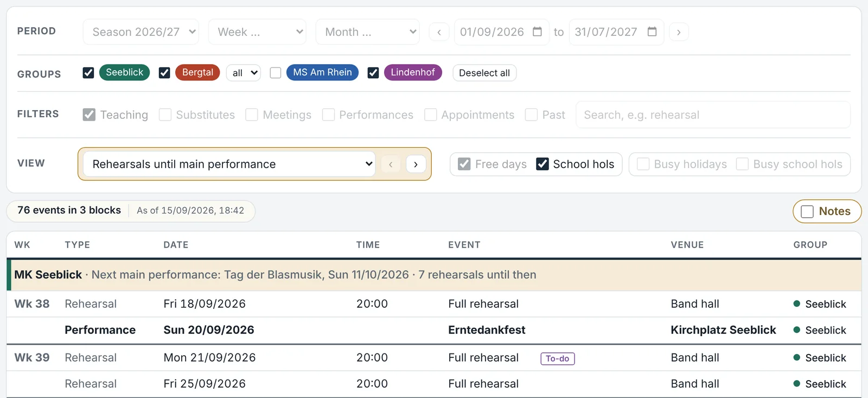Click the Deselect all button

(484, 73)
